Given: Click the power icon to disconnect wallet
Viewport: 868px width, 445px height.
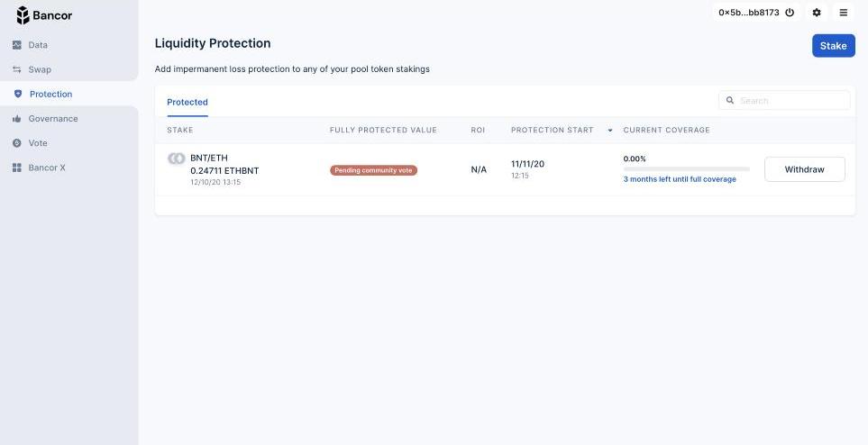Looking at the screenshot, I should coord(790,13).
